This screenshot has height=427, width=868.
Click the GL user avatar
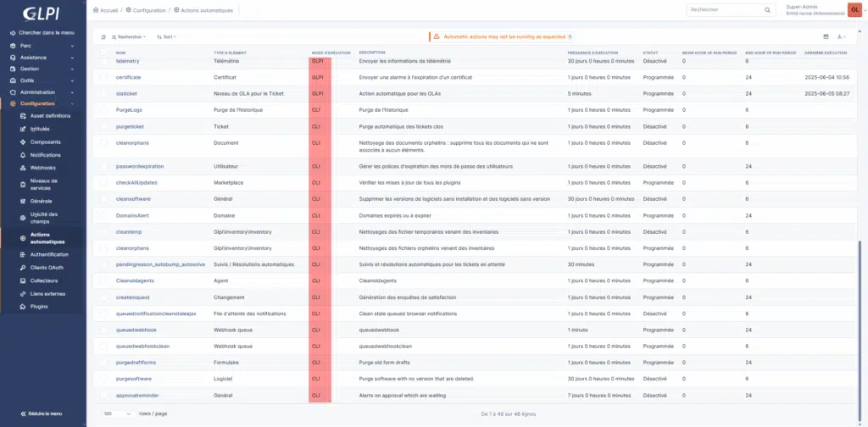854,9
